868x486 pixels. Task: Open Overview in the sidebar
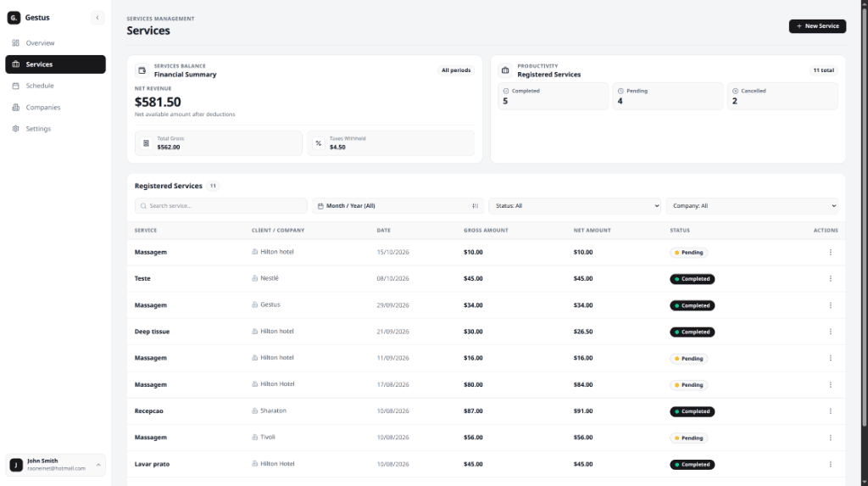point(55,42)
